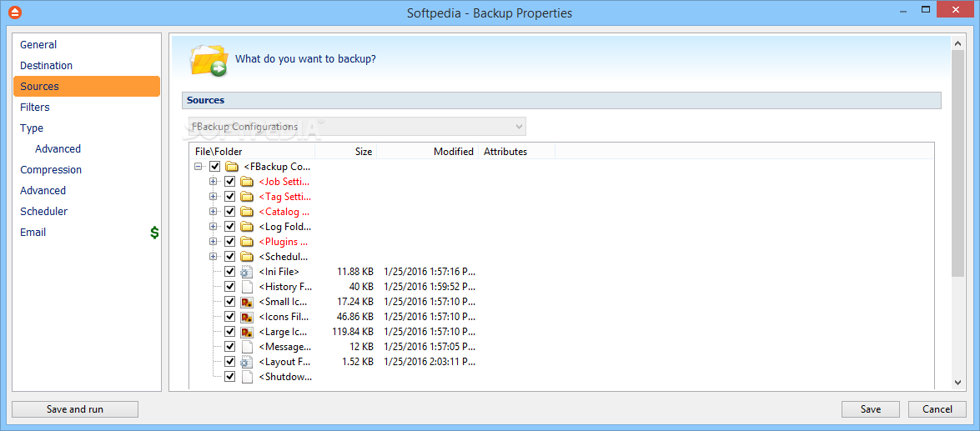Select the Sources page in sidebar
Viewport: 980px width, 431px height.
(87, 86)
